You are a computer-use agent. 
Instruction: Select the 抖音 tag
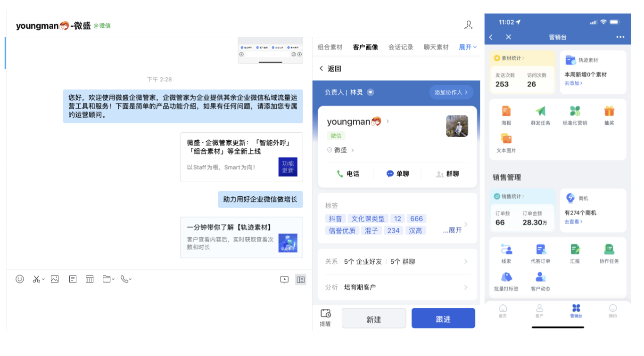[335, 218]
